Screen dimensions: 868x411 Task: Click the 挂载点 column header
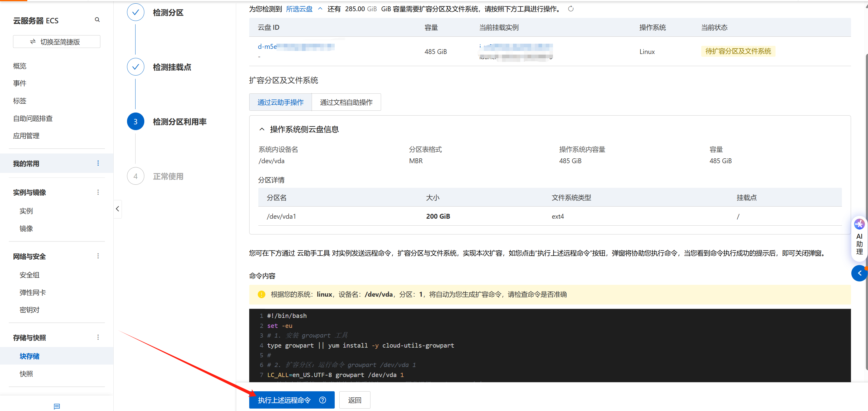(x=746, y=197)
